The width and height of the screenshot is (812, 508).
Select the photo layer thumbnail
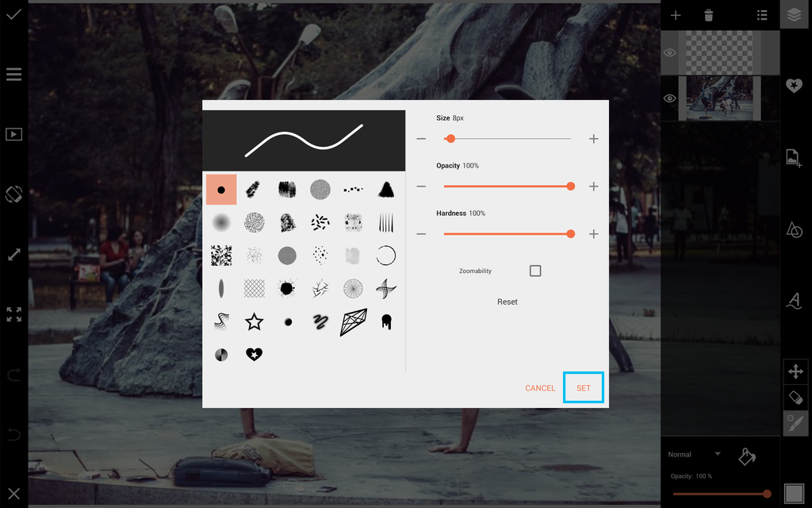[x=720, y=98]
